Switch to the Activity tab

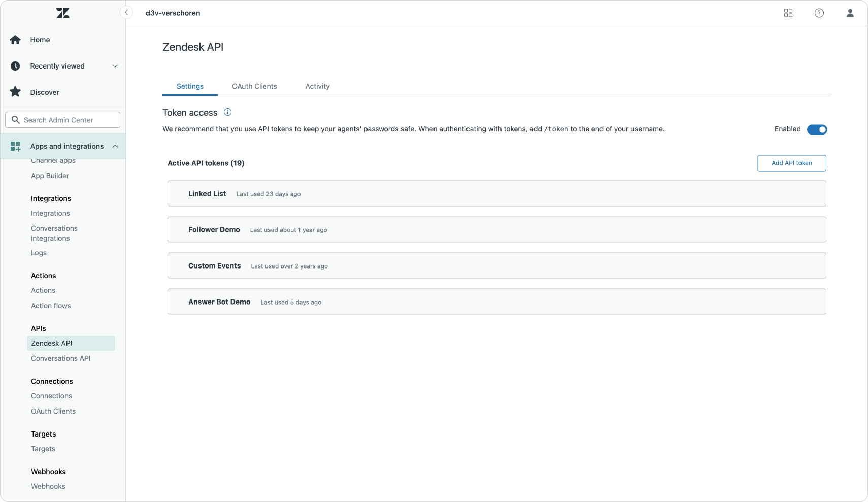coord(318,86)
